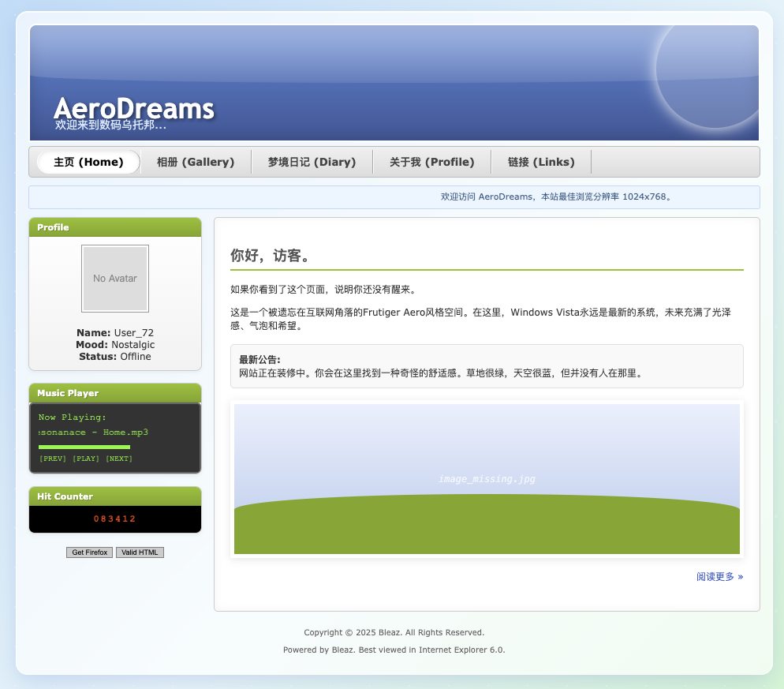The width and height of the screenshot is (784, 689).
Task: Collapse the Music Player panel header
Action: click(115, 393)
